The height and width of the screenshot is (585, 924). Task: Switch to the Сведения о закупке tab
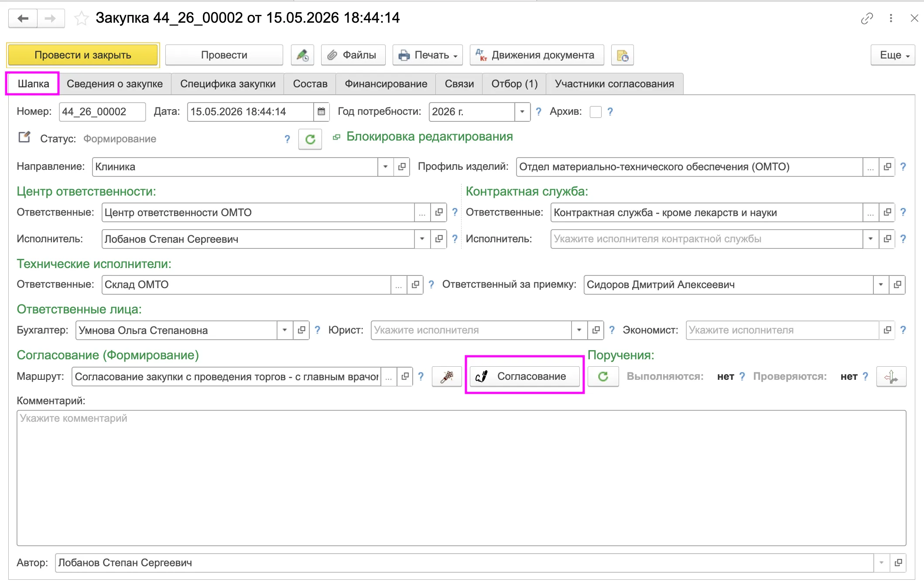(115, 84)
